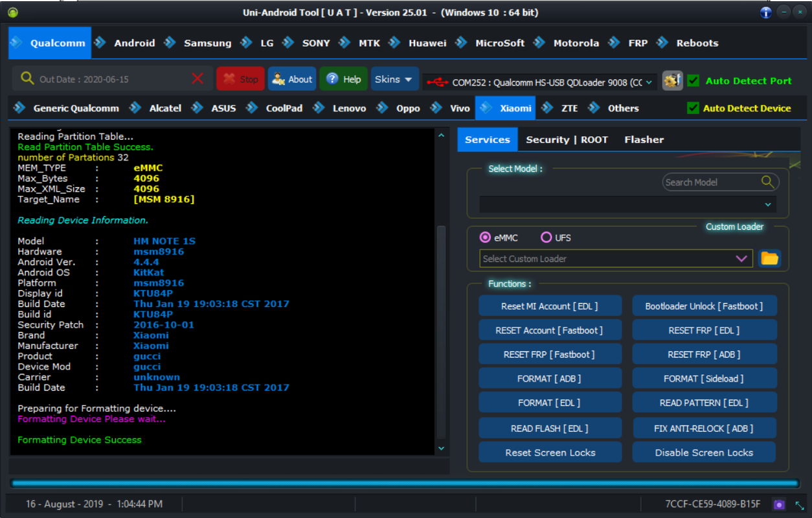Select the UFS radio option

(547, 238)
